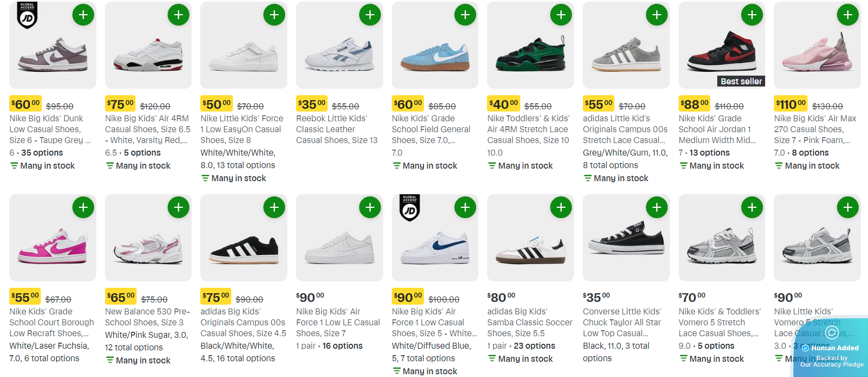Add adidas Campus 00s Black shoes to cart

tap(274, 207)
